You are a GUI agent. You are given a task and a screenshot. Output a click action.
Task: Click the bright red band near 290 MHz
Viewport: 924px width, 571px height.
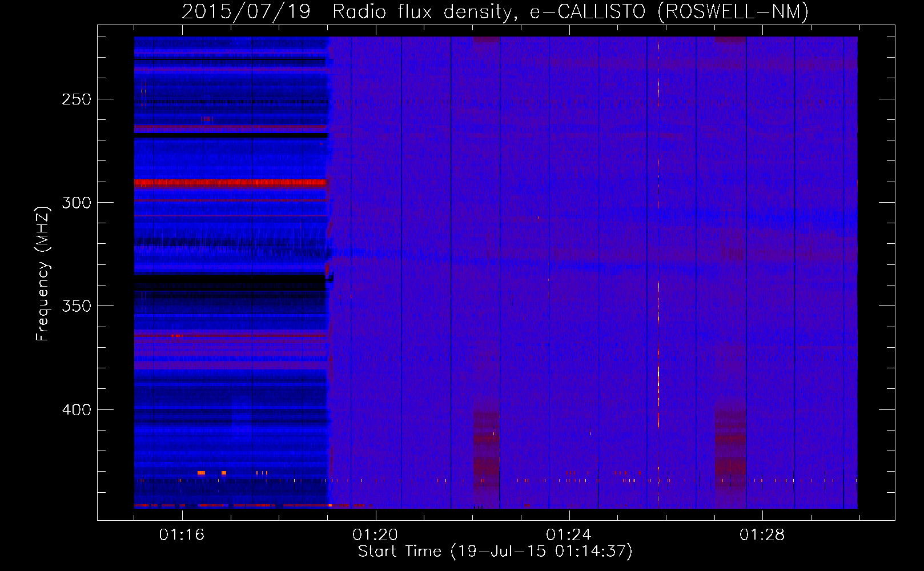coord(230,183)
